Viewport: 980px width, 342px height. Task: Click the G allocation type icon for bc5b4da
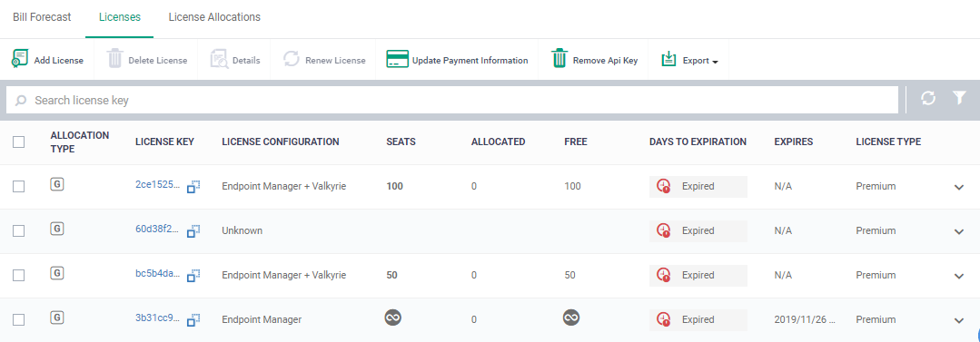click(x=57, y=273)
